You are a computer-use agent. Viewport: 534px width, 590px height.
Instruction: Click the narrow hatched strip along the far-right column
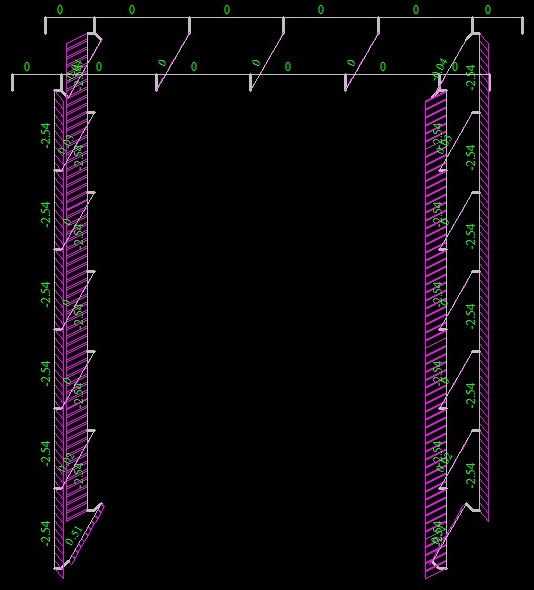click(484, 278)
